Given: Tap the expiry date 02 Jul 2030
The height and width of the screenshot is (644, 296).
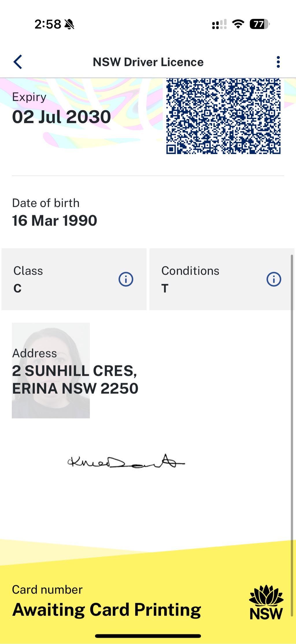Looking at the screenshot, I should [61, 117].
